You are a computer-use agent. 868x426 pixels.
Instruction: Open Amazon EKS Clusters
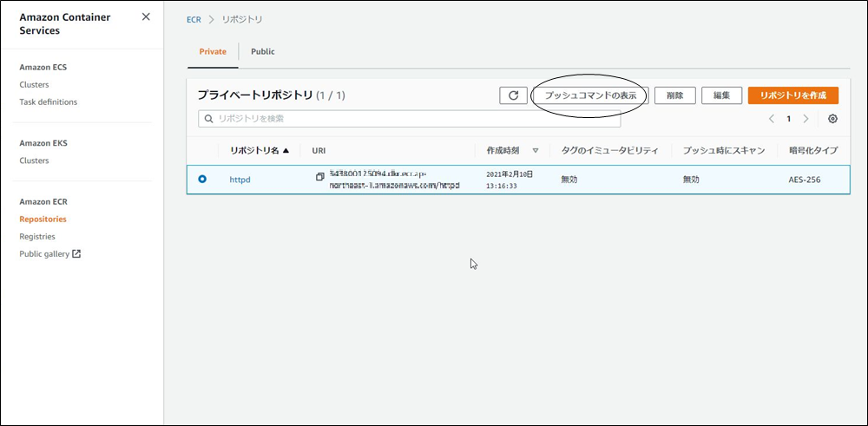coord(34,161)
